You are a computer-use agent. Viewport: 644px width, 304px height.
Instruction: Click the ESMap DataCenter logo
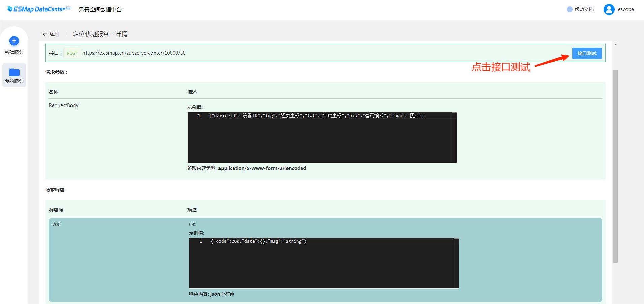pos(39,9)
